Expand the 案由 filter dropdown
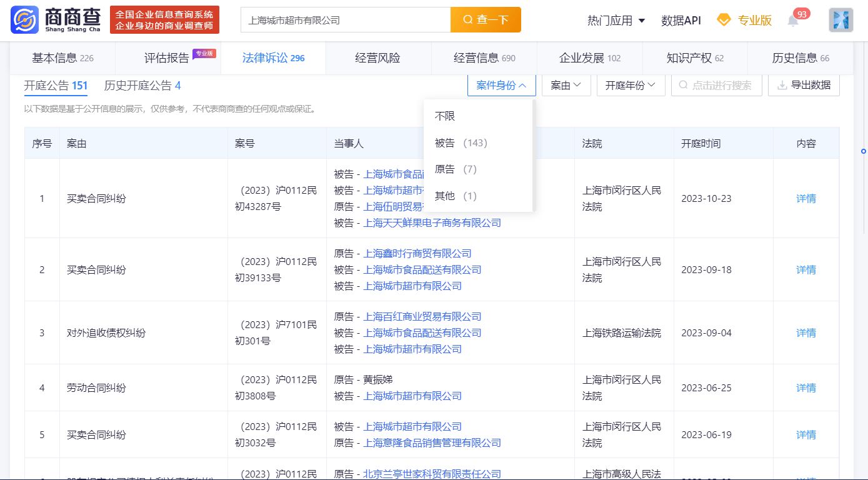This screenshot has height=480, width=868. pos(566,86)
